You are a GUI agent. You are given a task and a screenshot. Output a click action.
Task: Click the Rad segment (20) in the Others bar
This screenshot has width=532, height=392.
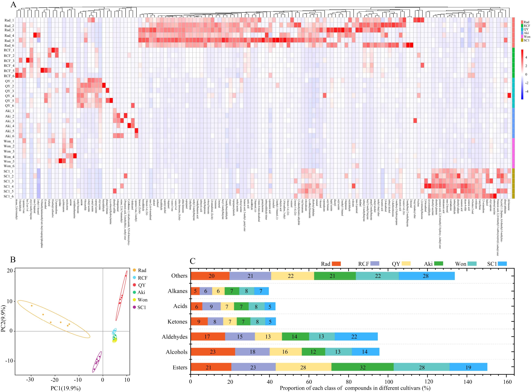tap(210, 276)
